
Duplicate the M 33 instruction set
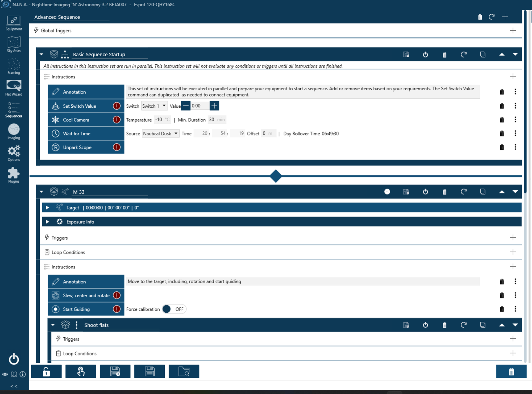click(483, 192)
